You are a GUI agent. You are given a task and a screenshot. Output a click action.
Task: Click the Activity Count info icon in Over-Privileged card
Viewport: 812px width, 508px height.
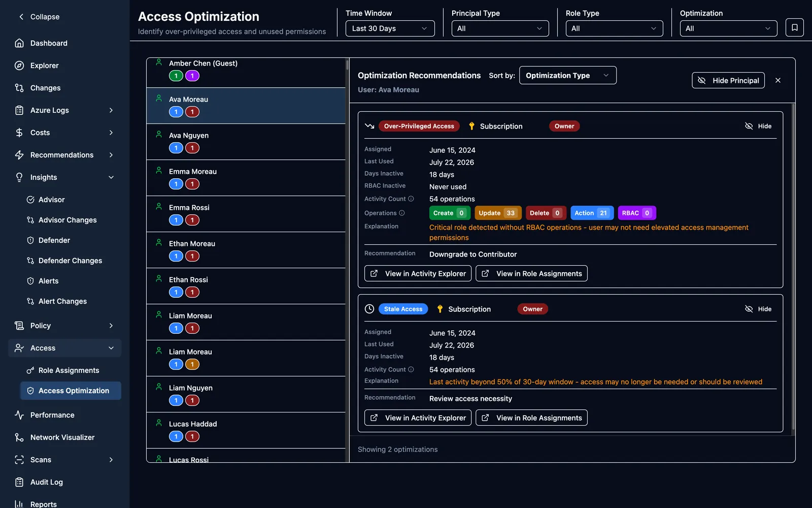coord(411,199)
